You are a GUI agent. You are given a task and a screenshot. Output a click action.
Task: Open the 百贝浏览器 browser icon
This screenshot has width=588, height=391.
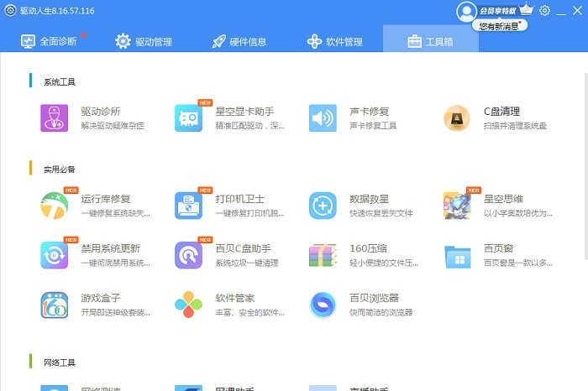pos(323,305)
